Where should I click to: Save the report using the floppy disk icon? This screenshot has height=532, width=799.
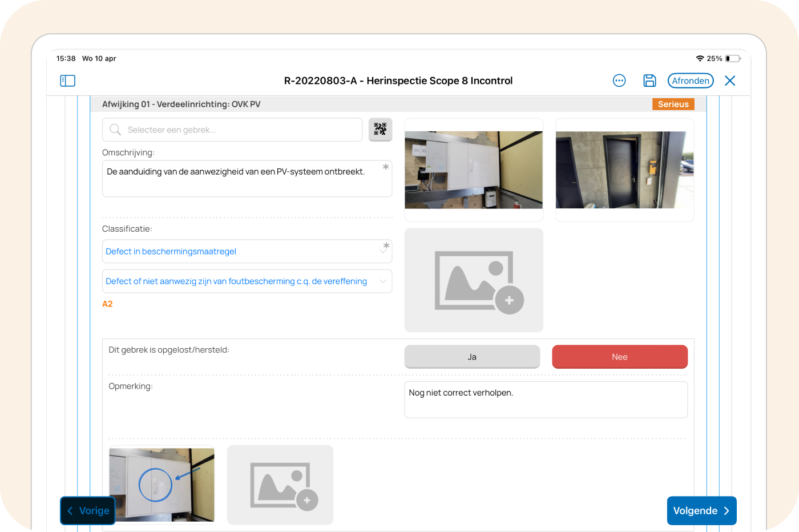tap(649, 80)
